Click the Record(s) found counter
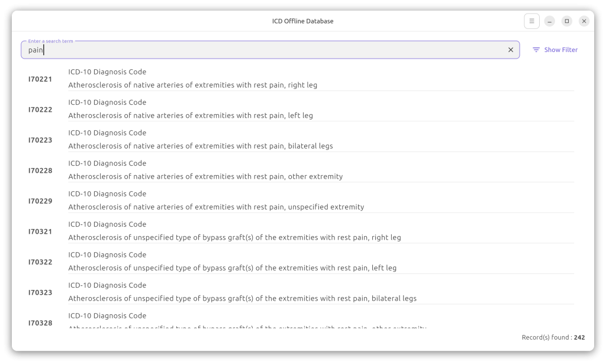Viewport: 606px width, 364px height. coord(553,337)
